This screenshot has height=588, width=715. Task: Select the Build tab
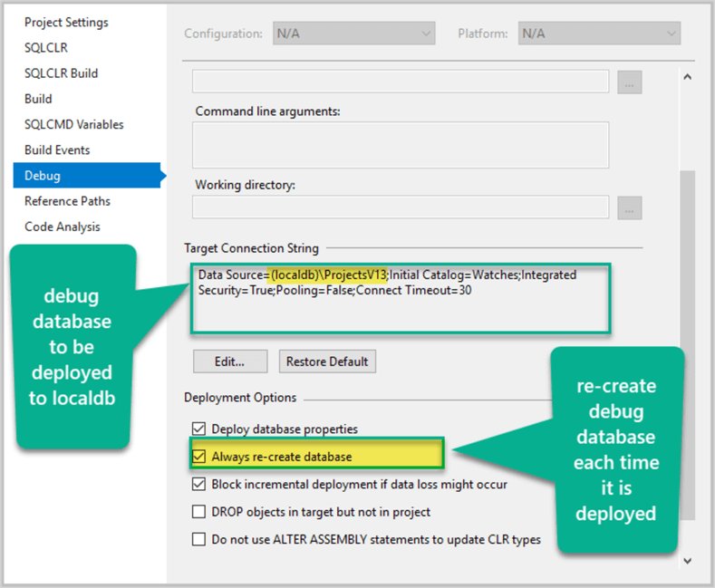pos(38,99)
